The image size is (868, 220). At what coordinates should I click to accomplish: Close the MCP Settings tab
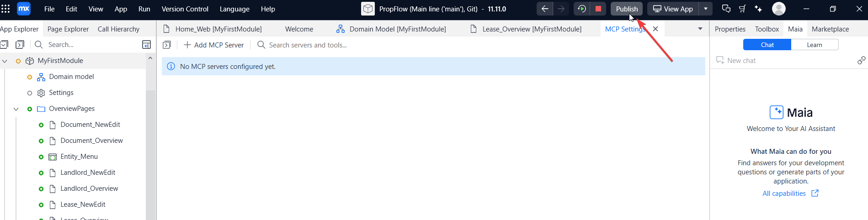[655, 29]
